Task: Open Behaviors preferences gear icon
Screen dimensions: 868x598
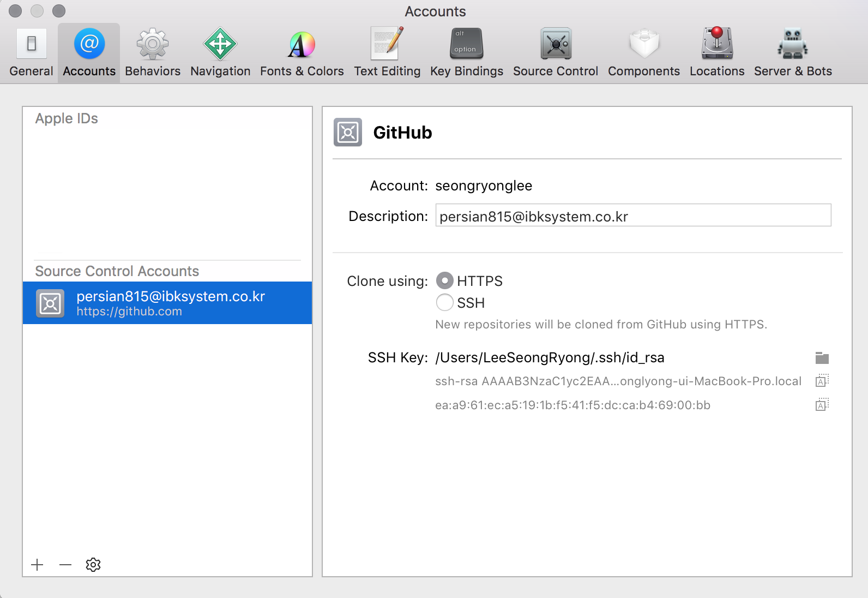Action: [x=153, y=44]
